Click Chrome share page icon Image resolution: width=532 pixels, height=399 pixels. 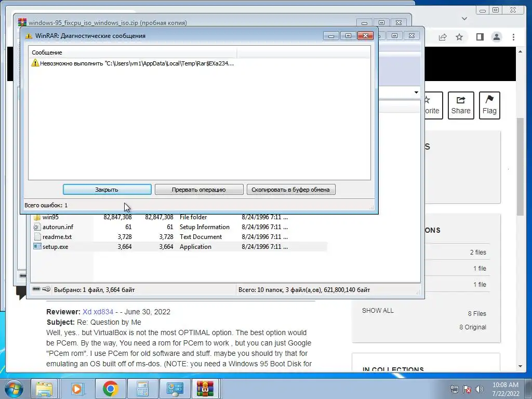tap(443, 37)
